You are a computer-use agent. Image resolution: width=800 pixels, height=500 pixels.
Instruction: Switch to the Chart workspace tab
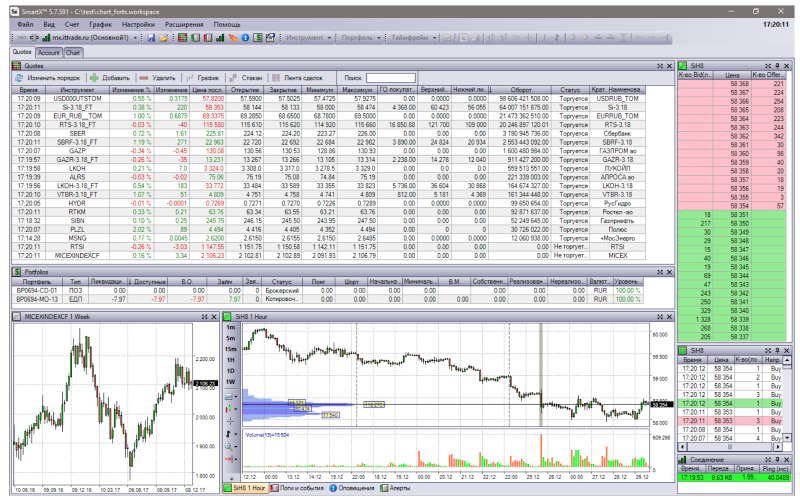72,53
